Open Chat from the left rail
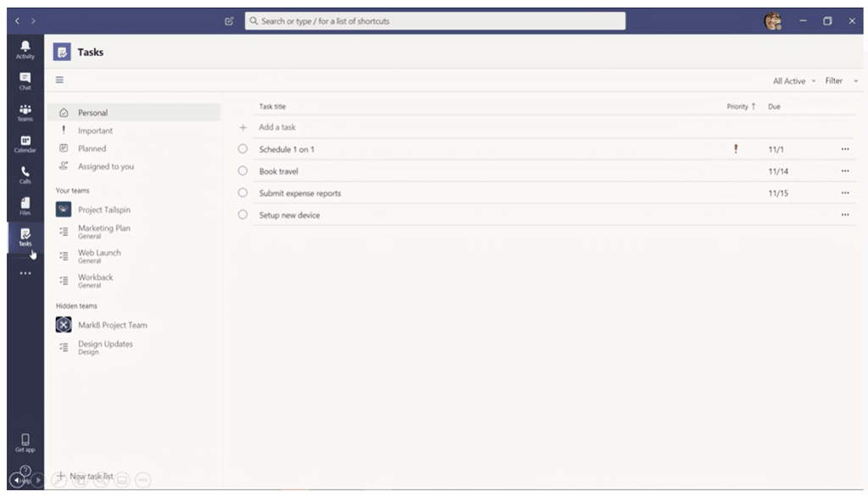868x497 pixels. [x=25, y=81]
